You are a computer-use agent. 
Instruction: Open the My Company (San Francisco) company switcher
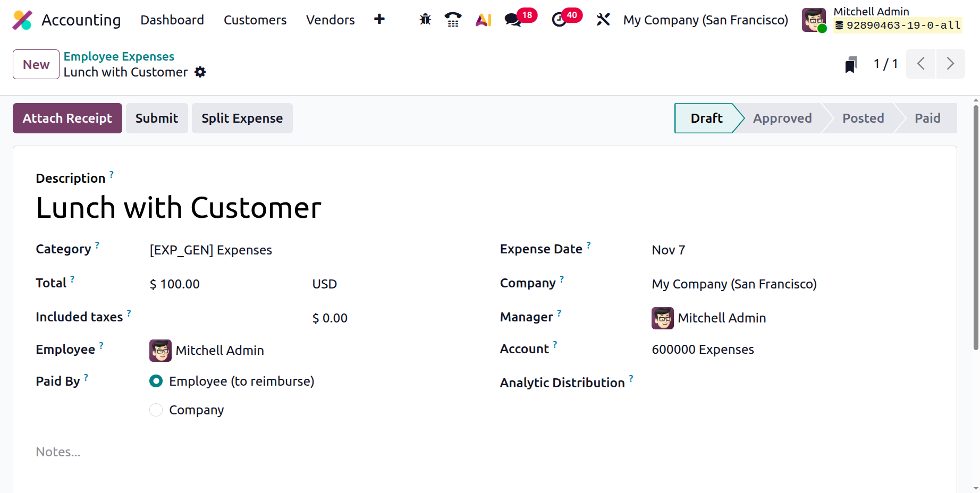pos(705,20)
